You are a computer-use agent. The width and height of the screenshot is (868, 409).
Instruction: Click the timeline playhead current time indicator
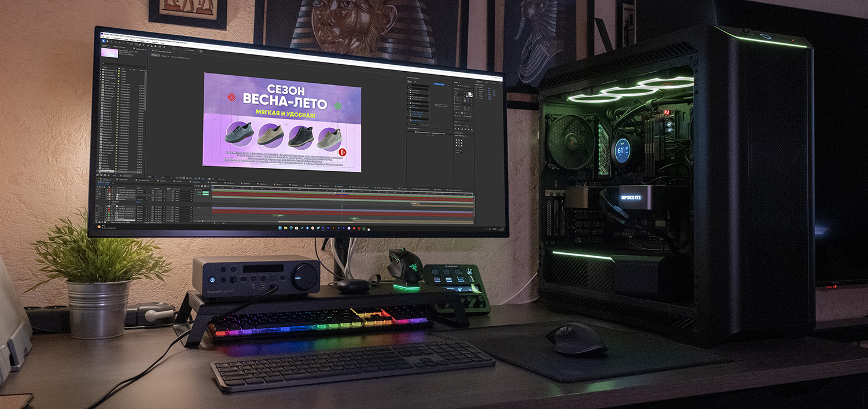click(342, 191)
